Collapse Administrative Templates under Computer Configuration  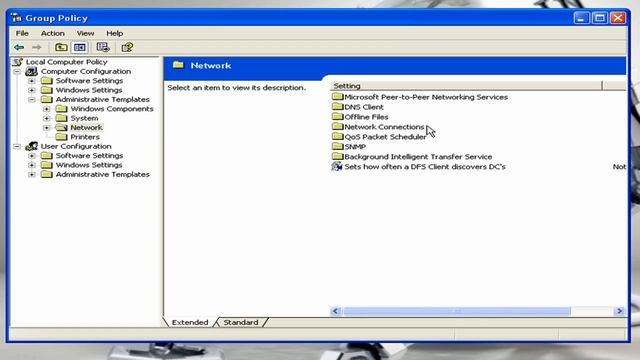click(x=32, y=100)
